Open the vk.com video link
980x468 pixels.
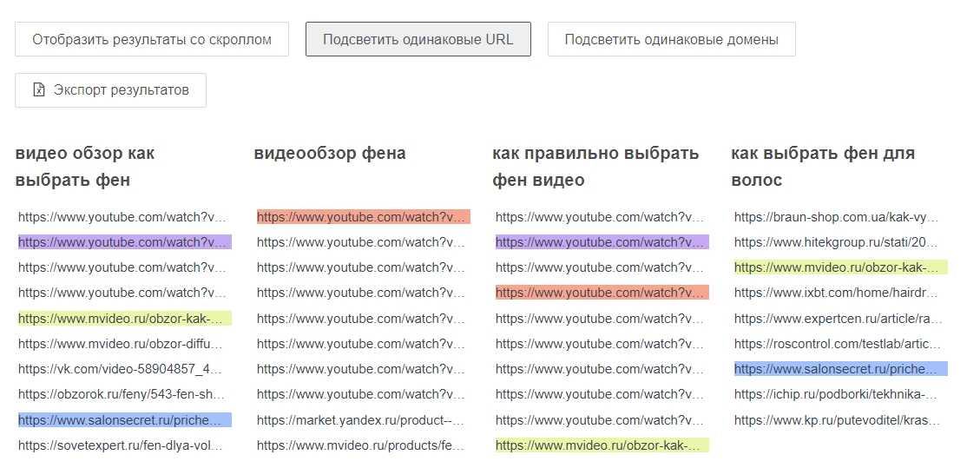point(121,369)
